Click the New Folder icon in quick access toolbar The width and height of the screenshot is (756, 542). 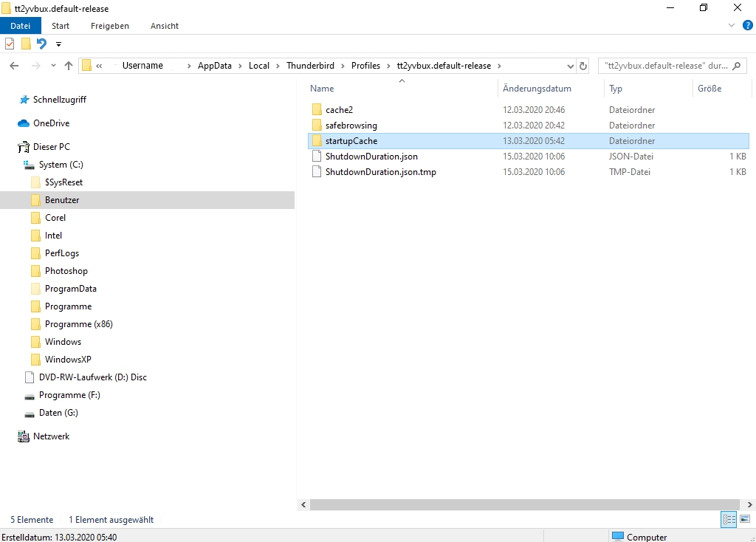[26, 44]
